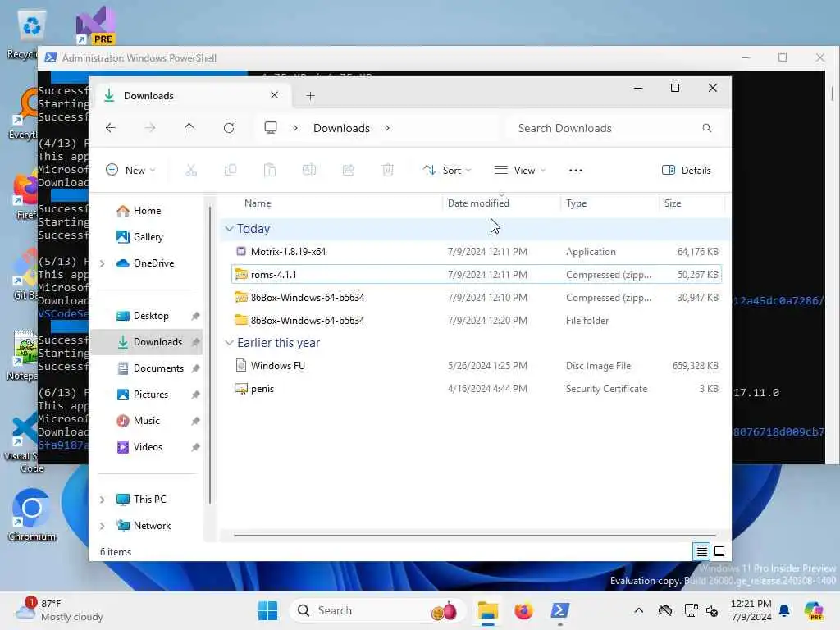Image resolution: width=840 pixels, height=630 pixels.
Task: Collapse the Earlier this year group
Action: [x=230, y=343]
